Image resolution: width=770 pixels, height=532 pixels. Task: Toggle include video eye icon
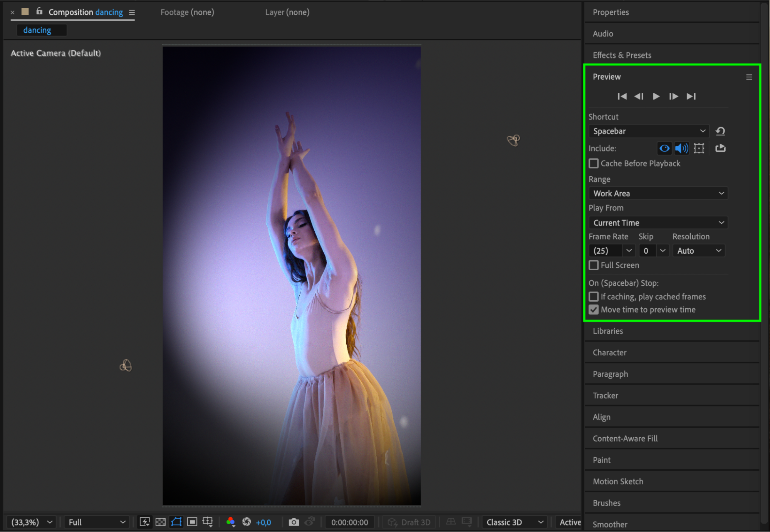pos(664,148)
